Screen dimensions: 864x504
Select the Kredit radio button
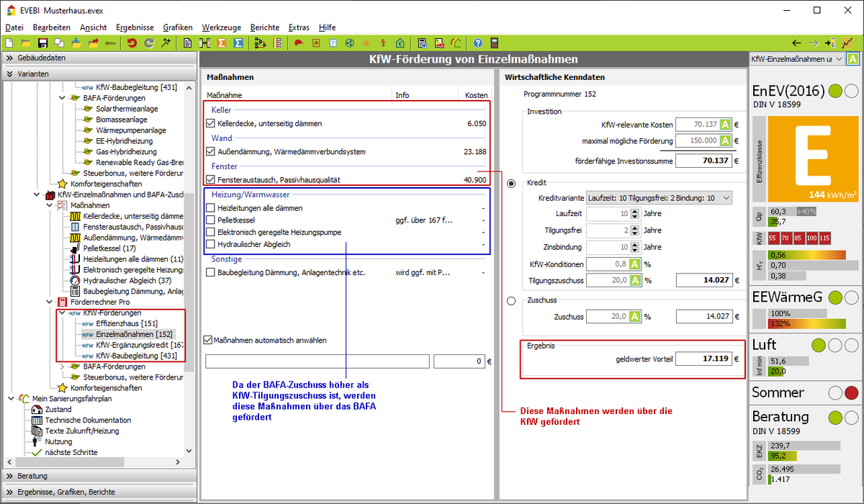pyautogui.click(x=511, y=183)
